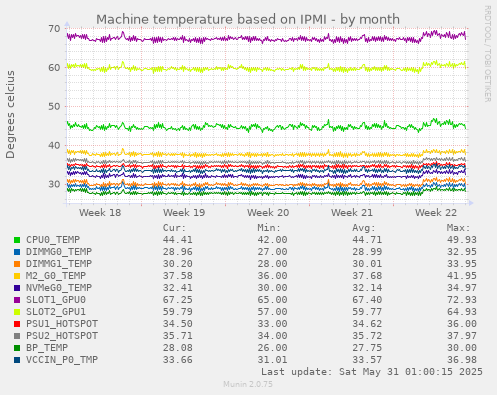
Task: Click the 30 y-axis tick label
Action: click(54, 184)
